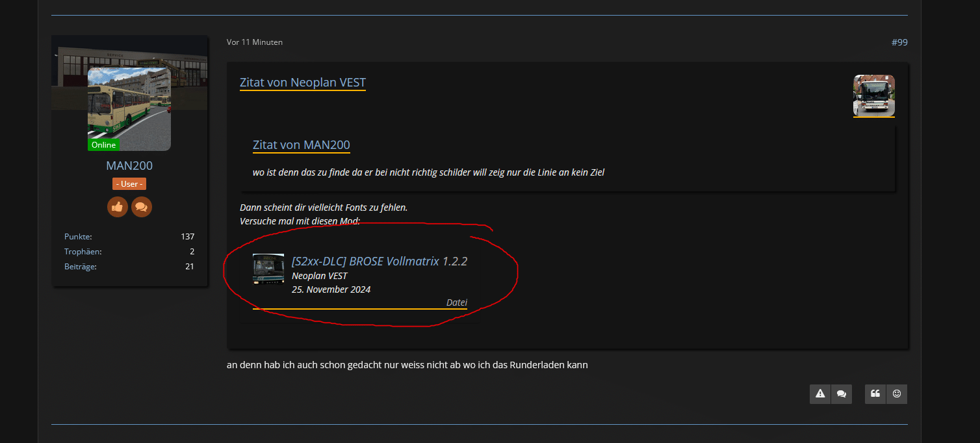The width and height of the screenshot is (980, 443).
Task: Report post #99 with the warning triangle icon
Action: pyautogui.click(x=820, y=394)
